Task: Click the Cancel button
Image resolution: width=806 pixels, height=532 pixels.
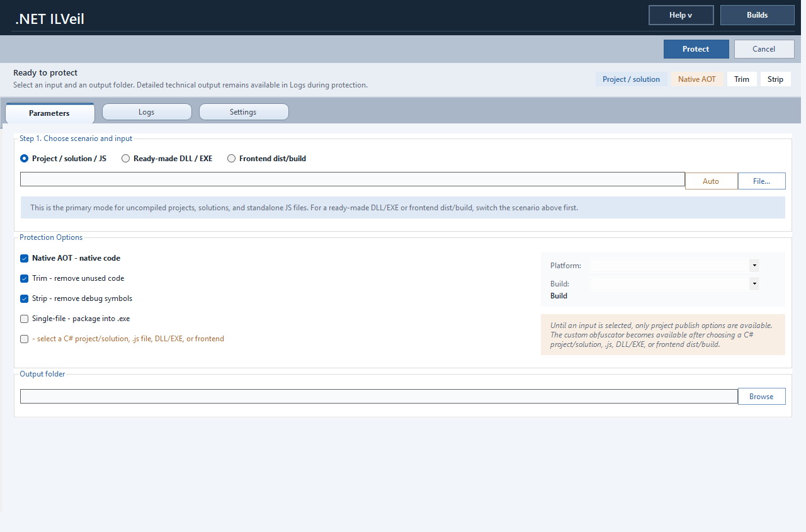Action: click(x=764, y=48)
